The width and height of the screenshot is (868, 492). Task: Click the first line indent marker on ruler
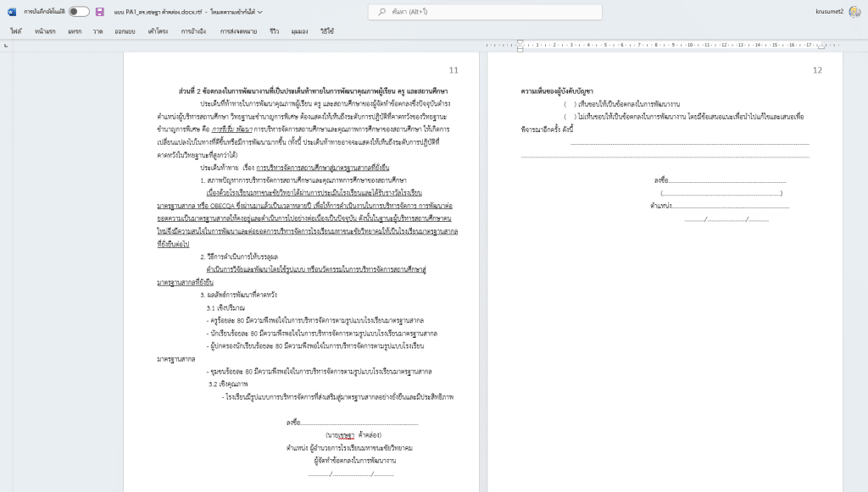(x=520, y=42)
